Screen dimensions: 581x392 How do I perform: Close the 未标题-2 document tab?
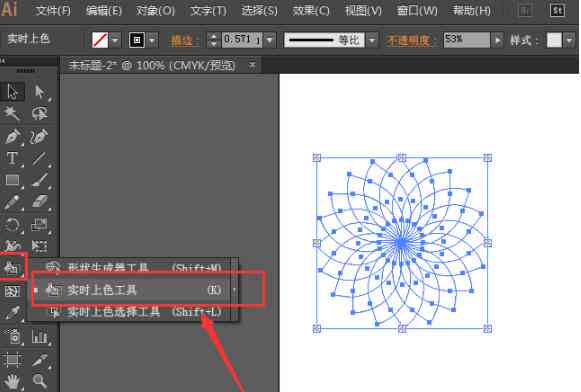point(252,65)
